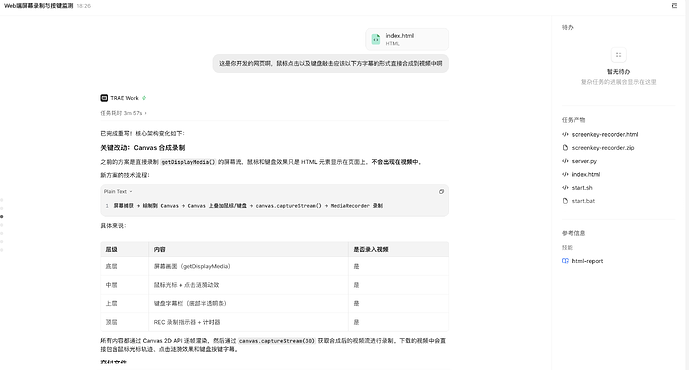Copy the code block contents
The height and width of the screenshot is (370, 689).
click(441, 192)
